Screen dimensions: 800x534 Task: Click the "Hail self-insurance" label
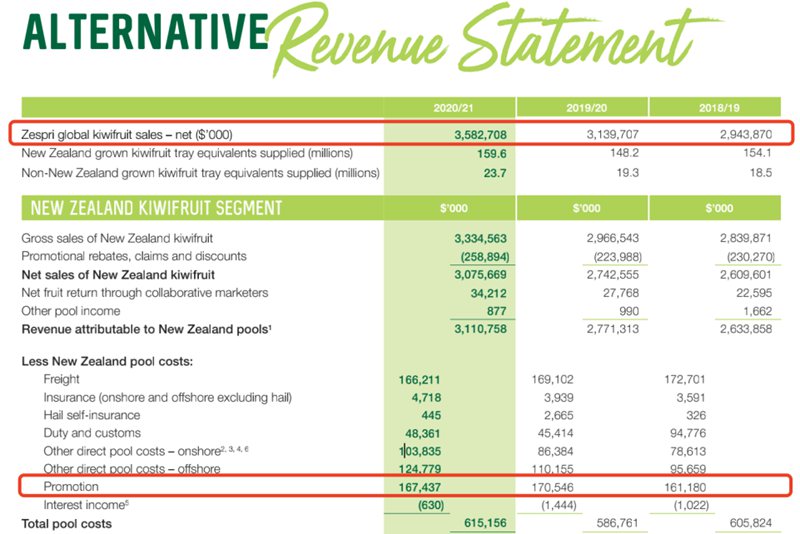pyautogui.click(x=91, y=415)
